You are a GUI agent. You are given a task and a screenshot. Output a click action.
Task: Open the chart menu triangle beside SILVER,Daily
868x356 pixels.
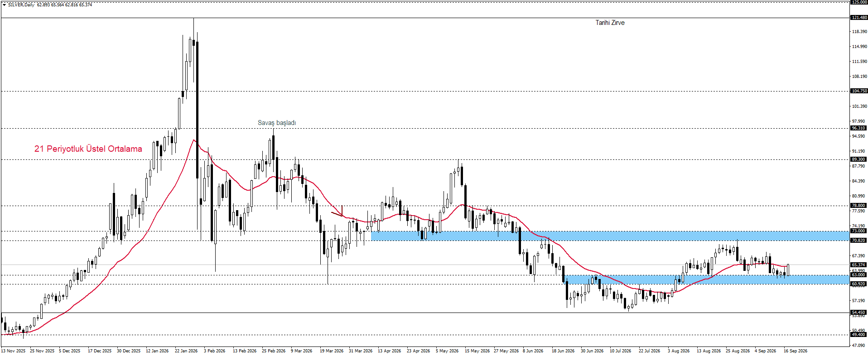[4, 5]
